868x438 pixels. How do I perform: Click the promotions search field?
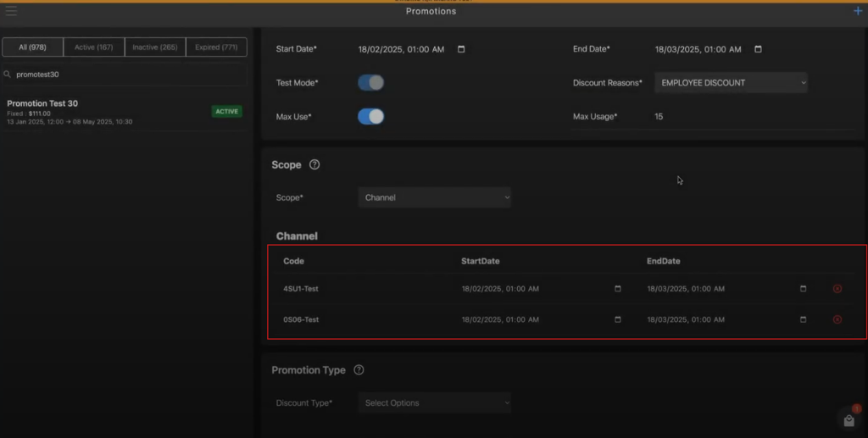[x=125, y=74]
